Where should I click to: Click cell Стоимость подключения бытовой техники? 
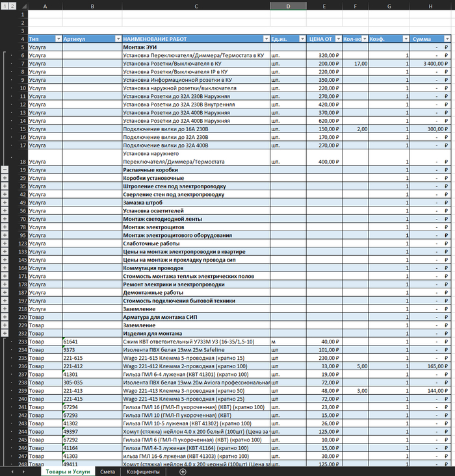[x=196, y=301]
